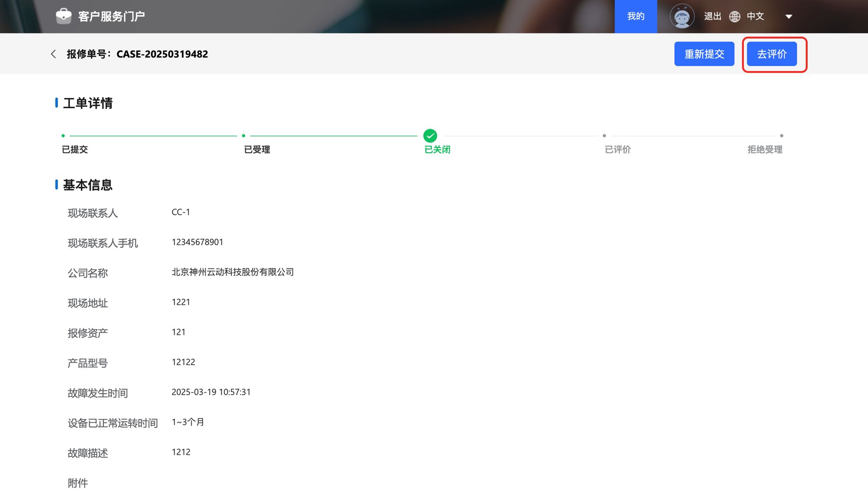Select 中文 language option
868x497 pixels.
pos(755,16)
